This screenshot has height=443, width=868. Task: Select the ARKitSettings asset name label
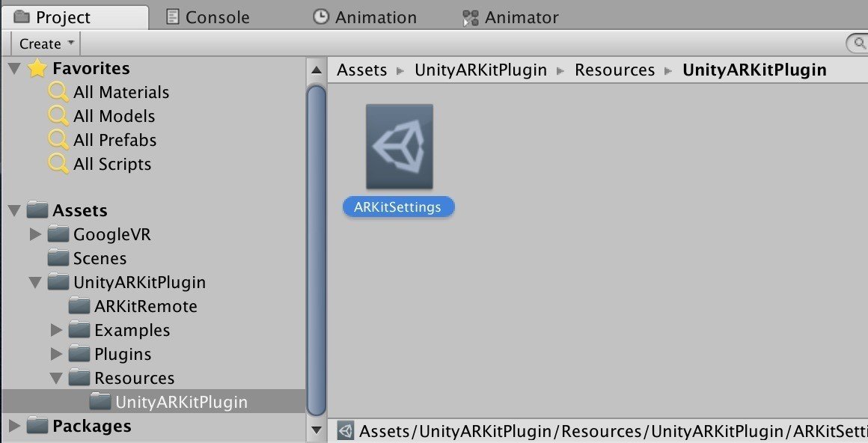click(x=398, y=207)
